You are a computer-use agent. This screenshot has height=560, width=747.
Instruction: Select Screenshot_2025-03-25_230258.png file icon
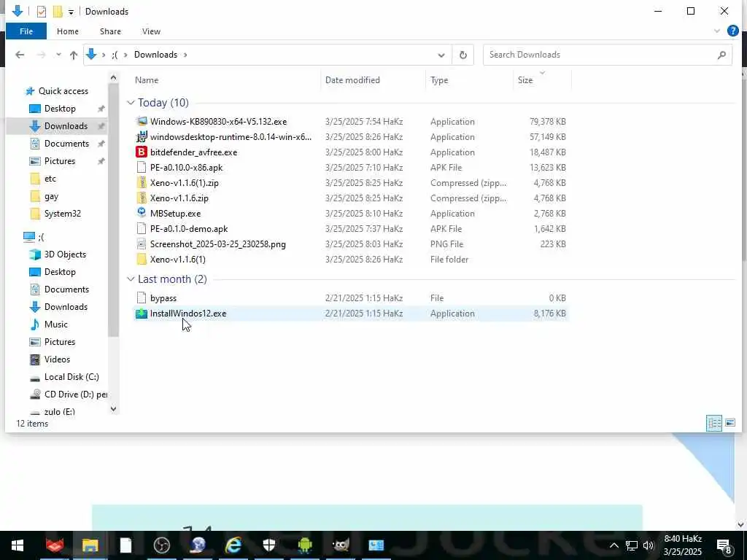pyautogui.click(x=142, y=244)
